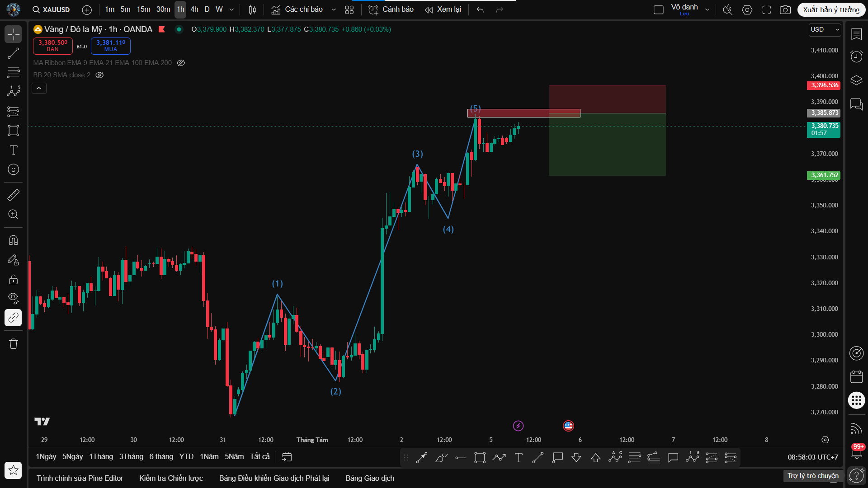Image resolution: width=868 pixels, height=488 pixels.
Task: Open go-to-date calendar icon
Action: (287, 457)
